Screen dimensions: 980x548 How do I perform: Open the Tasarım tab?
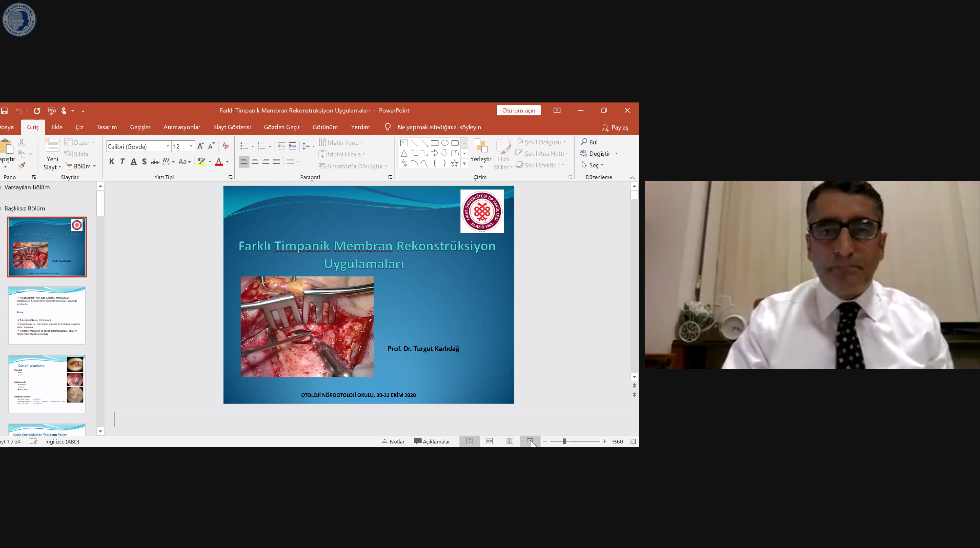coord(107,127)
